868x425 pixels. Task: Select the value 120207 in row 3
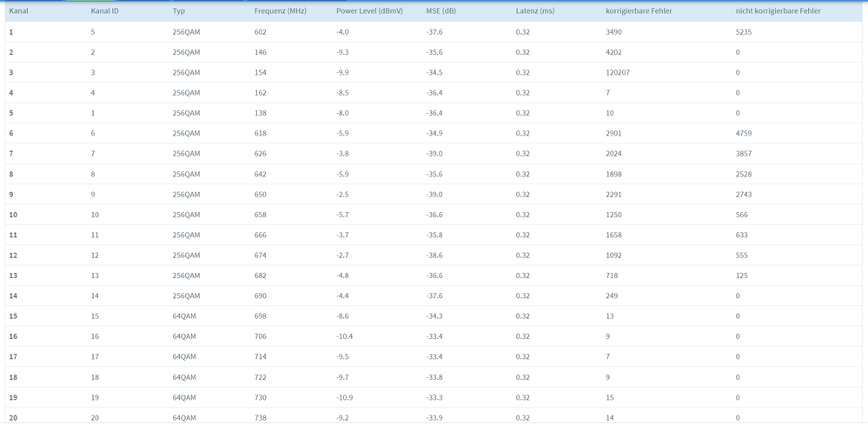(x=617, y=72)
